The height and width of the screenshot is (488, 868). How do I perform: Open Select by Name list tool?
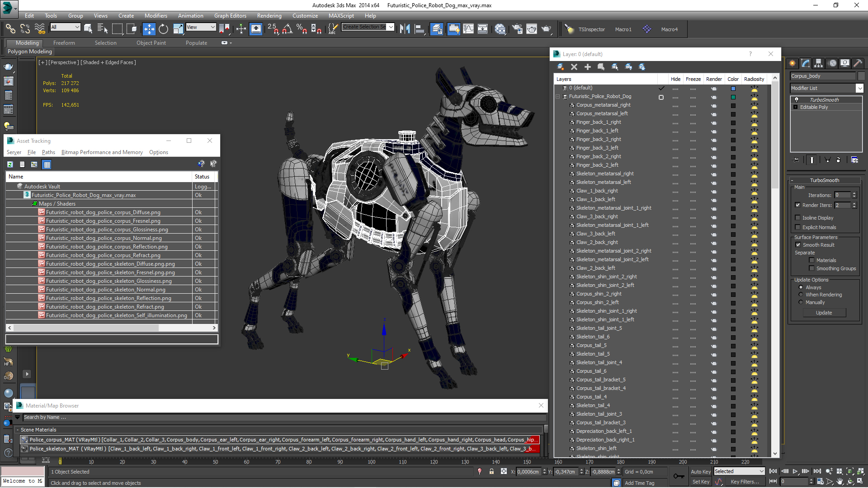tap(103, 29)
